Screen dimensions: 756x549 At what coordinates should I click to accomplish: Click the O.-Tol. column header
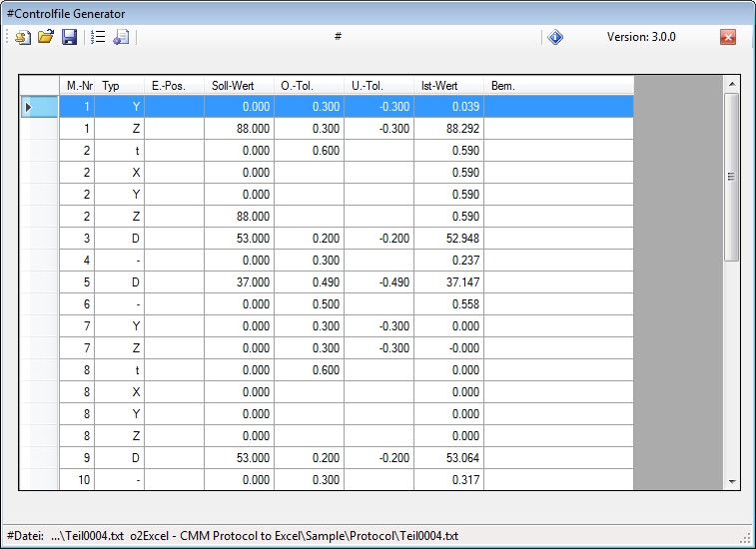309,85
